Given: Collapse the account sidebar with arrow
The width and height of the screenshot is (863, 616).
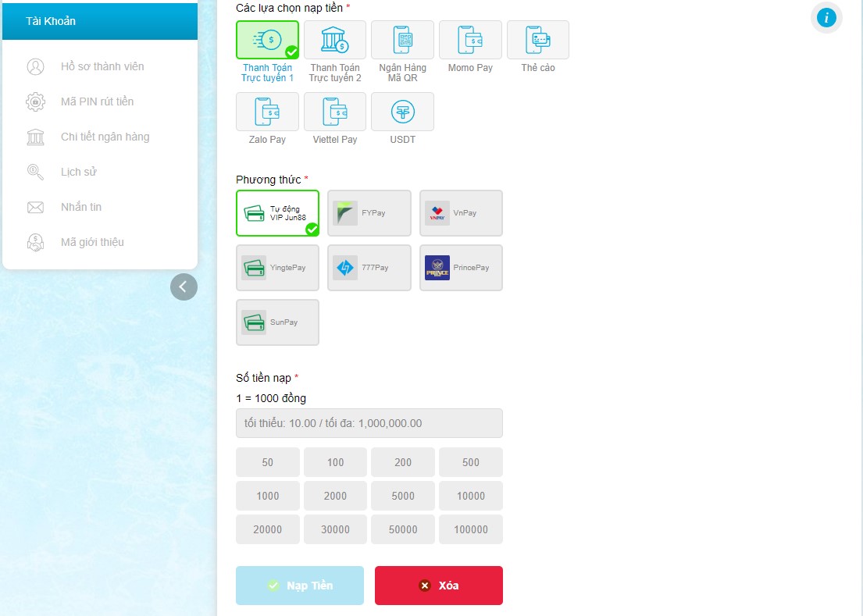Looking at the screenshot, I should 184,287.
